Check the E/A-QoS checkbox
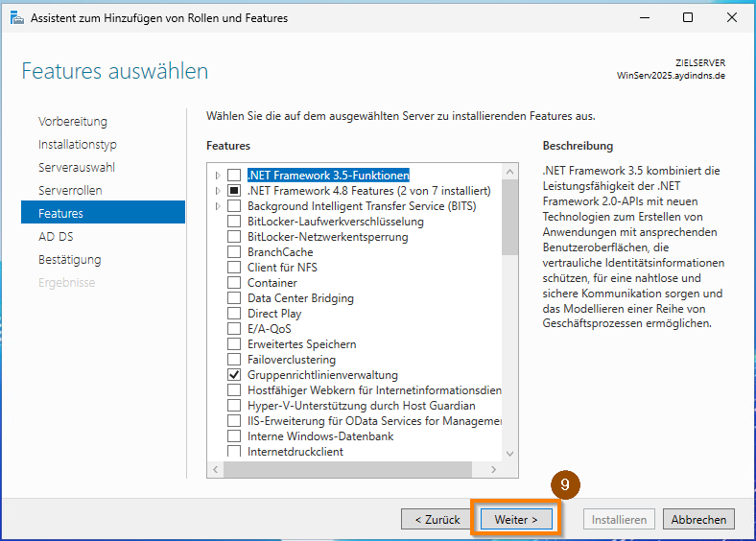This screenshot has width=756, height=541. [x=234, y=329]
